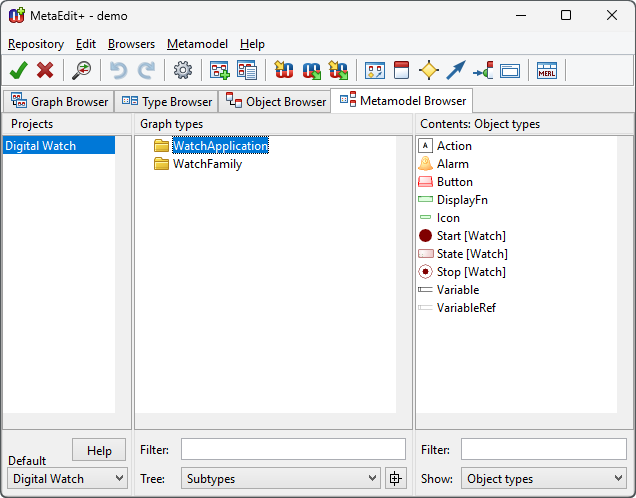
Task: Open the Graph tool icon
Action: [375, 70]
